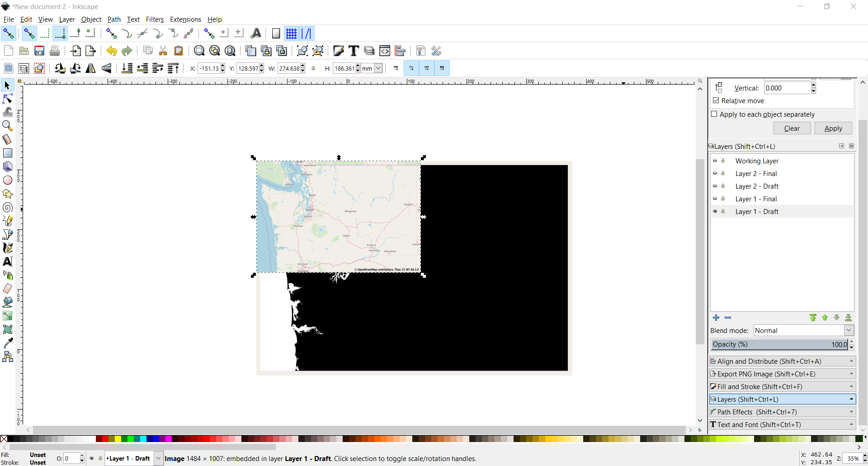Click the Vertical move input field

coord(787,88)
